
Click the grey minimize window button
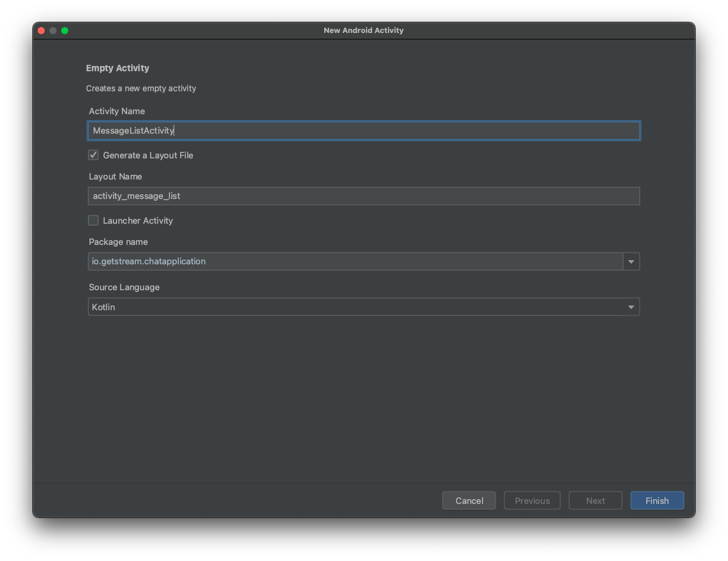pyautogui.click(x=53, y=31)
